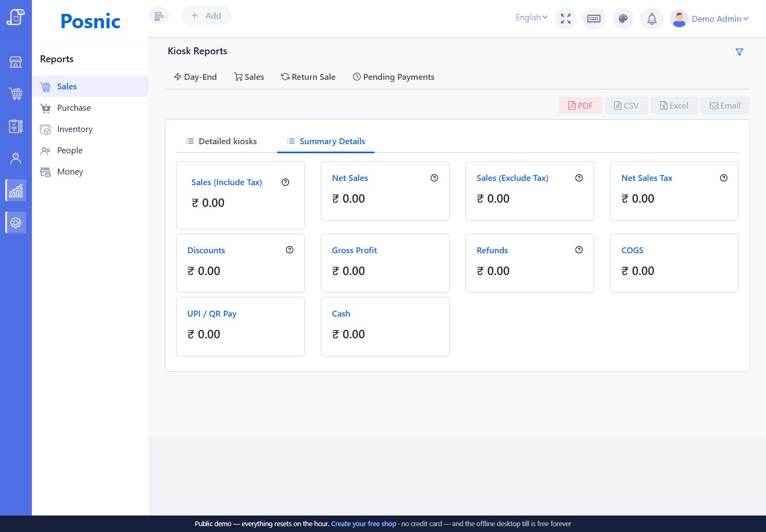Click the Reports sidebar heading
This screenshot has height=532, width=766.
[x=57, y=59]
